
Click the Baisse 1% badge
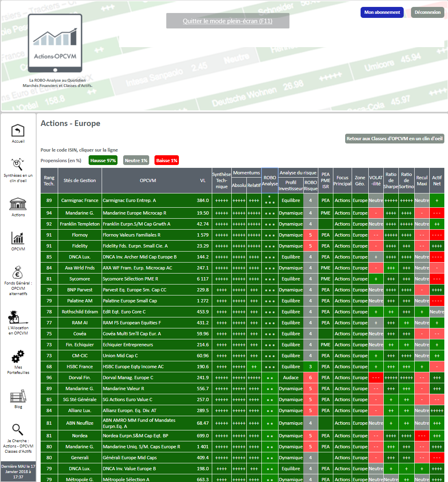(x=167, y=161)
